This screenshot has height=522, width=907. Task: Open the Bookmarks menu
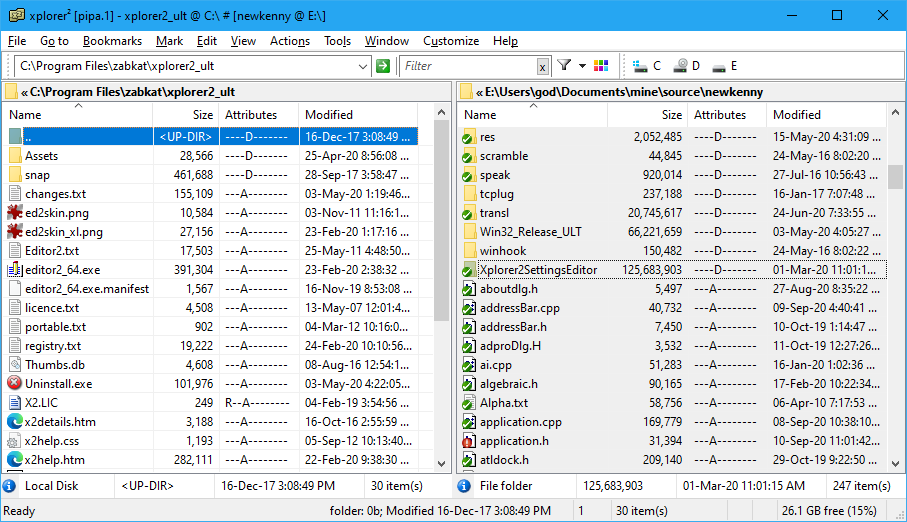pos(112,41)
